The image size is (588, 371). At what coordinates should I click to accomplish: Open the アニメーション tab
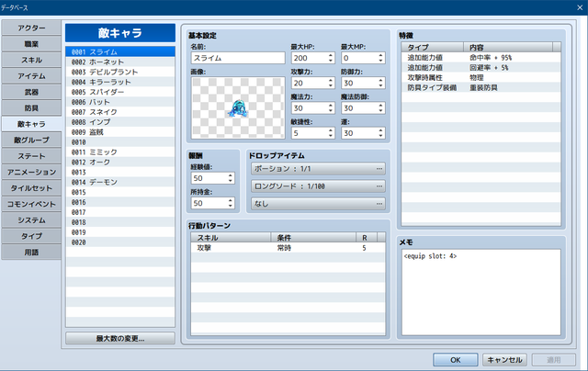pyautogui.click(x=31, y=173)
